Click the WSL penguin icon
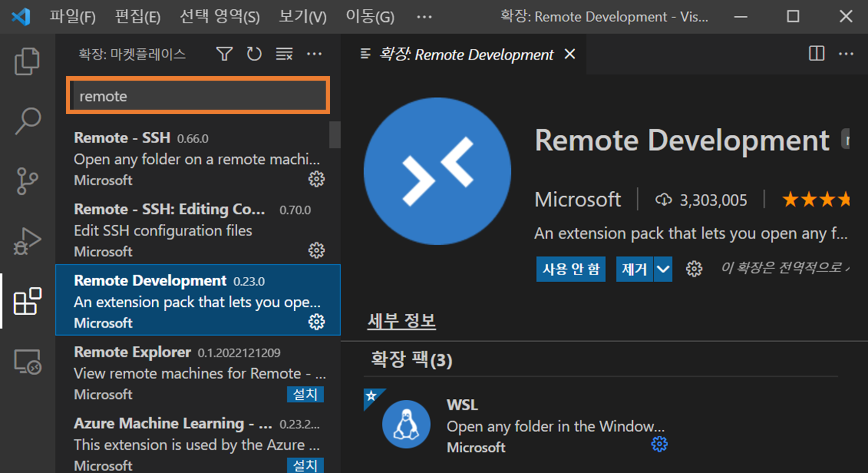Viewport: 868px width, 473px height. (x=406, y=424)
